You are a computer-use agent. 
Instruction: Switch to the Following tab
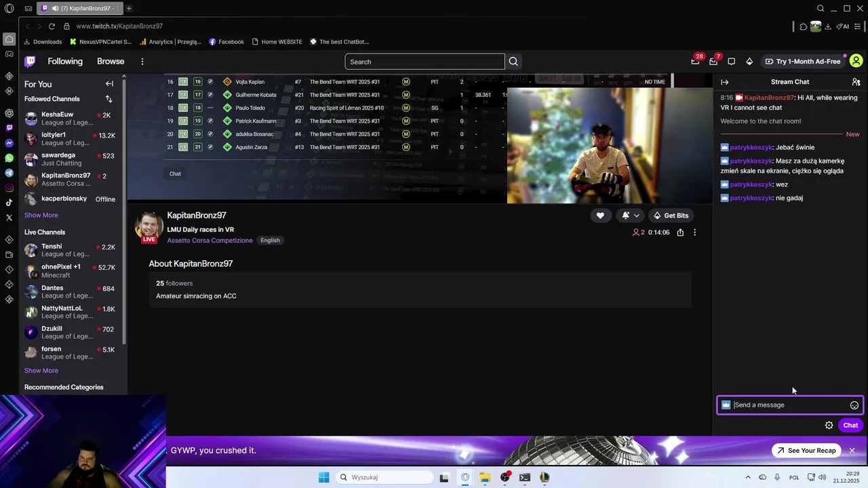[x=65, y=61]
